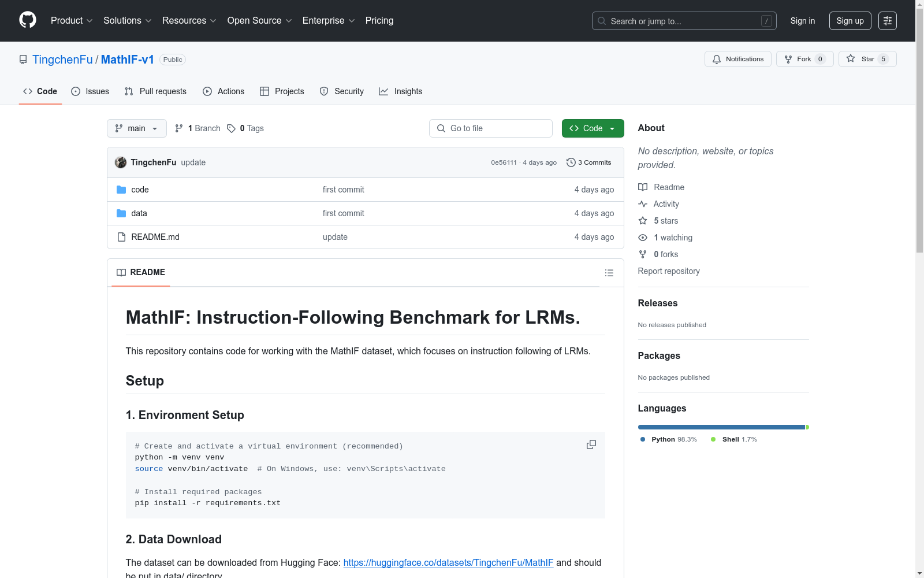Screen dimensions: 924x578
Task: Click the TingchenFu avatar image
Action: (121, 162)
